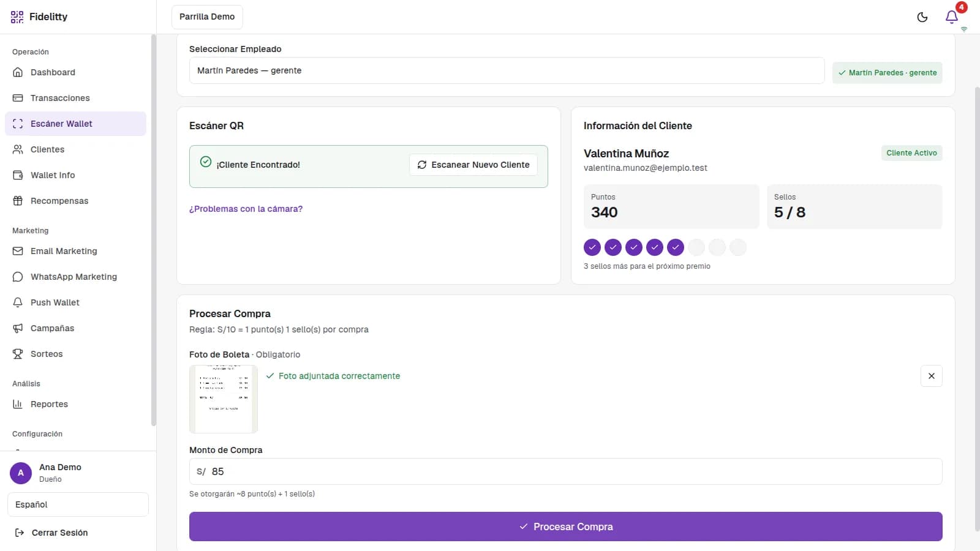Screen dimensions: 980x551
Task: Click the WhatsApp Marketing chat icon
Action: coord(18,277)
